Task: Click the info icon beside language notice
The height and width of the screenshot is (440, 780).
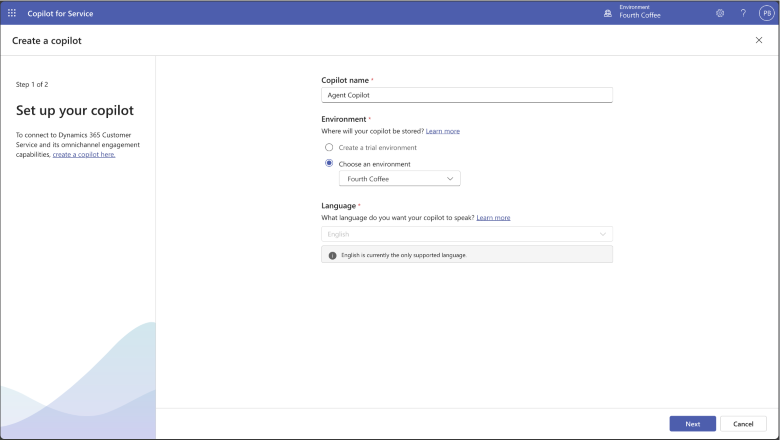Action: [332, 255]
